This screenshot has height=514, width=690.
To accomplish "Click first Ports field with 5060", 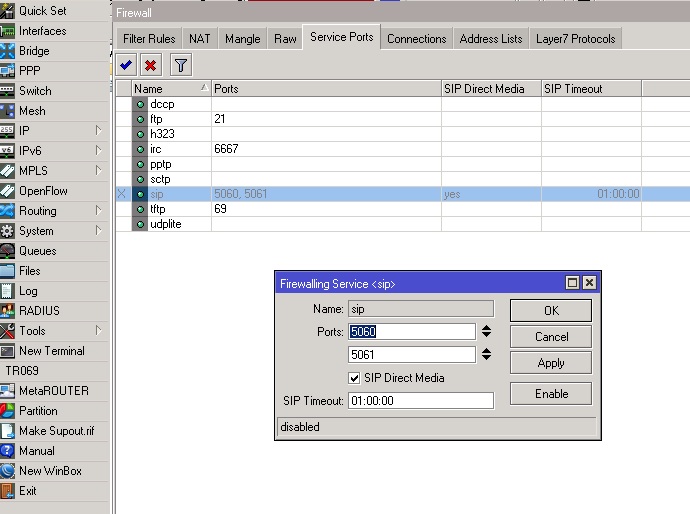I will 412,331.
